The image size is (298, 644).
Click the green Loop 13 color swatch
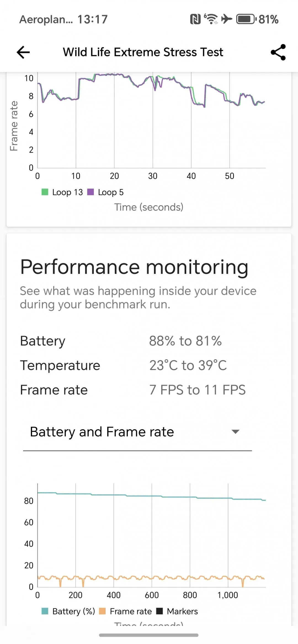(x=45, y=192)
